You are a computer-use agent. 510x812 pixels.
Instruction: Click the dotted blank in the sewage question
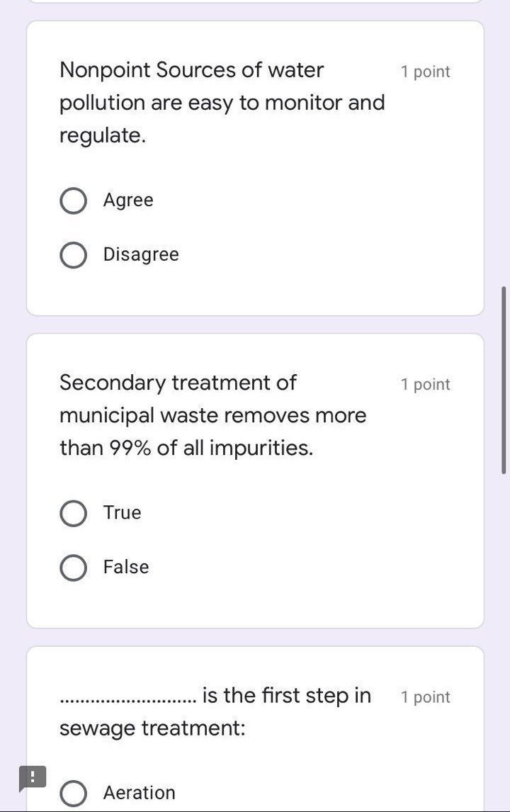pyautogui.click(x=124, y=697)
